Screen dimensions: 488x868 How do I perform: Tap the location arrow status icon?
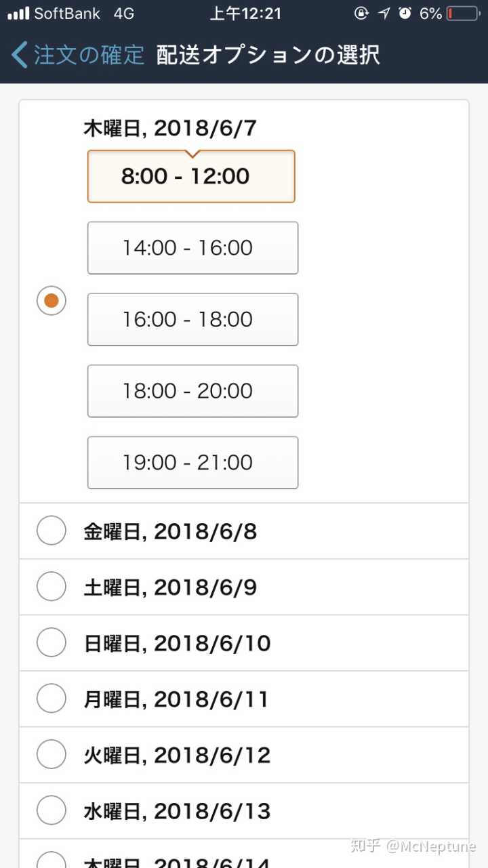coord(384,14)
